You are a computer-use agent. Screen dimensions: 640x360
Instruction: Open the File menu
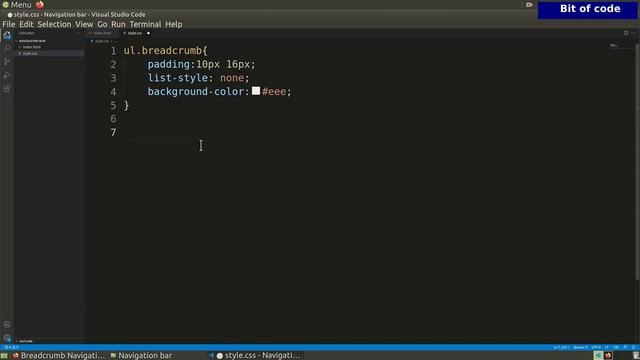(x=9, y=24)
